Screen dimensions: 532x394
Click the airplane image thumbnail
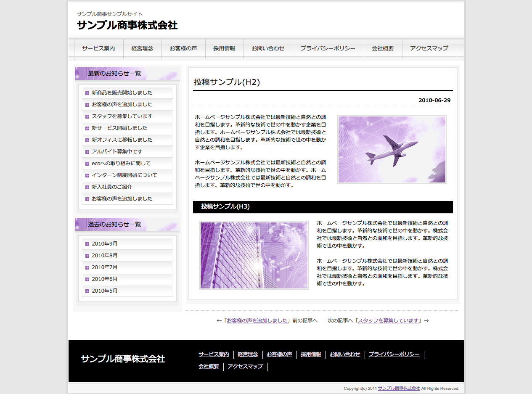tap(392, 150)
